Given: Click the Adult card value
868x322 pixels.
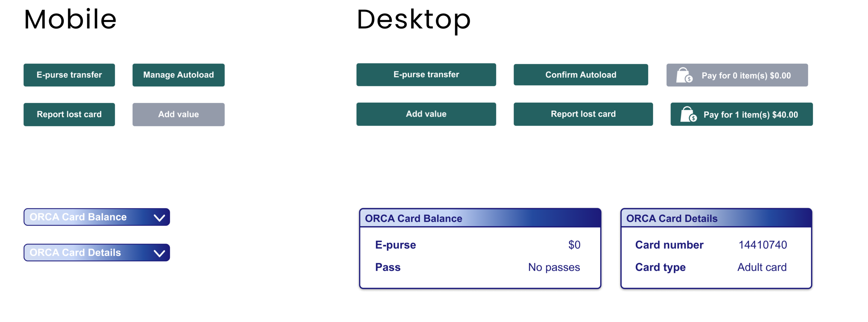Looking at the screenshot, I should pos(762,267).
